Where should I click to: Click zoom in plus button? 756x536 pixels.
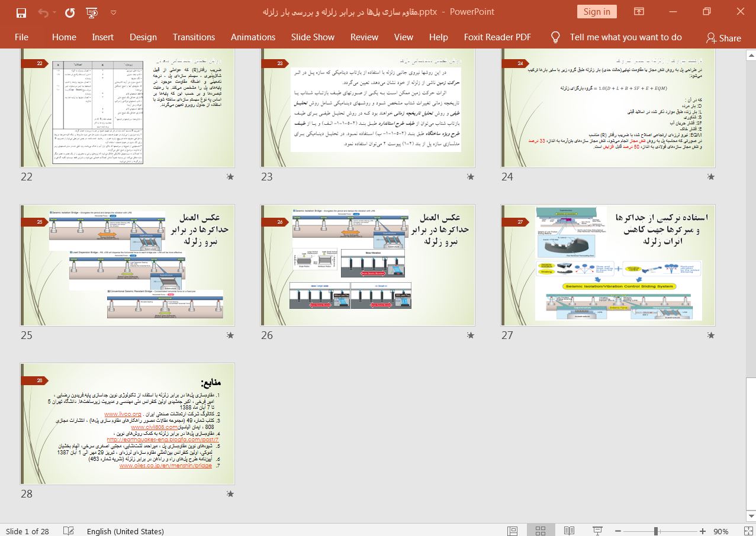(x=702, y=531)
